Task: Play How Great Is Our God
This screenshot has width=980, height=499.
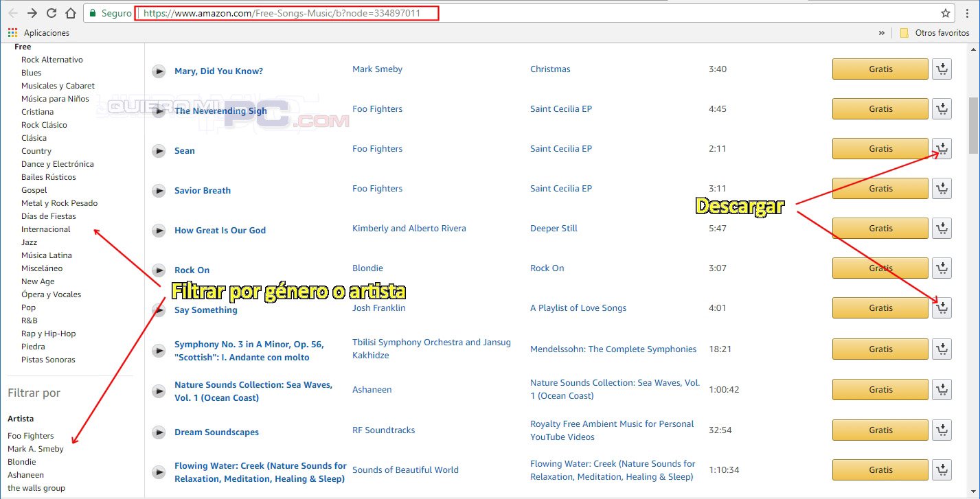Action: click(159, 230)
